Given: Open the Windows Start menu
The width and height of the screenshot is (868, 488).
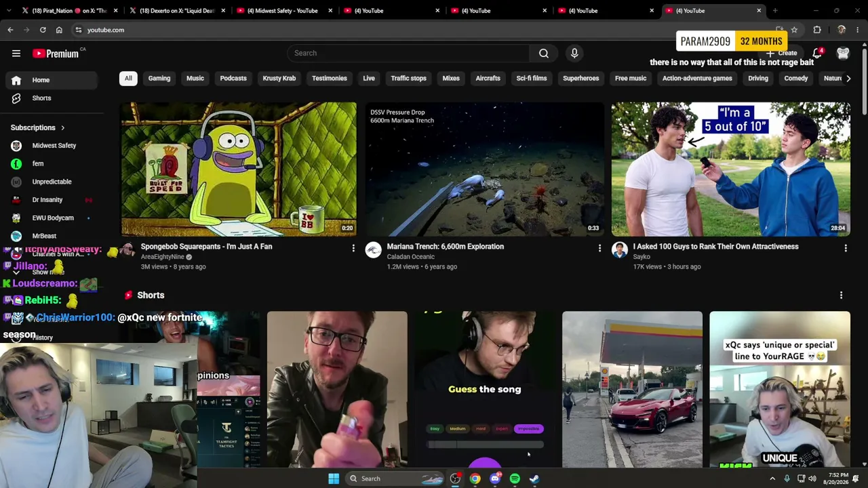Looking at the screenshot, I should coord(334,479).
